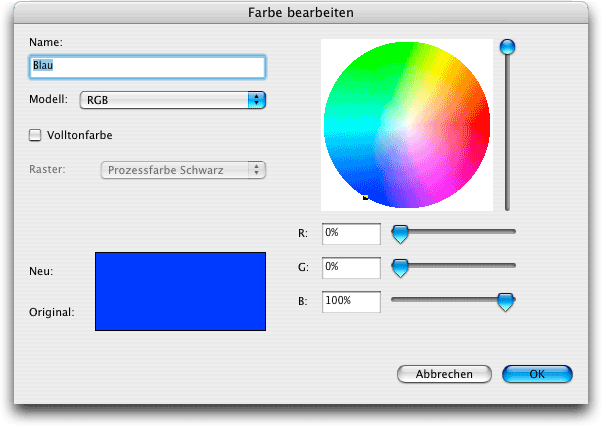Viewport: 602px width, 427px height.
Task: Click the Volltonfarbe label text
Action: 80,135
